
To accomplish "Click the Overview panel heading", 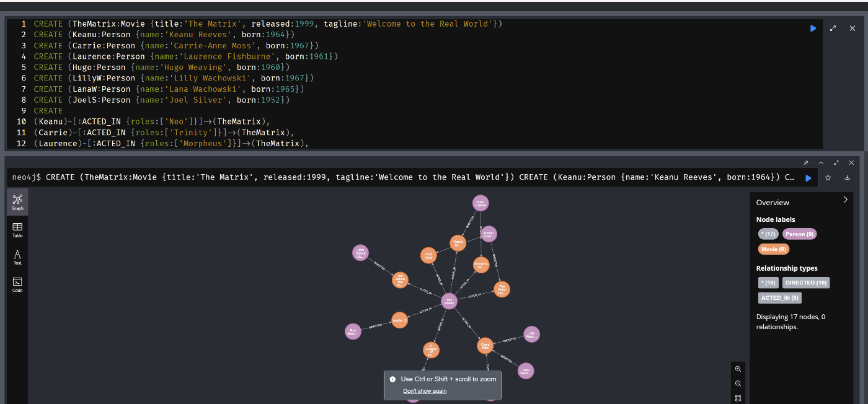I will tap(773, 203).
